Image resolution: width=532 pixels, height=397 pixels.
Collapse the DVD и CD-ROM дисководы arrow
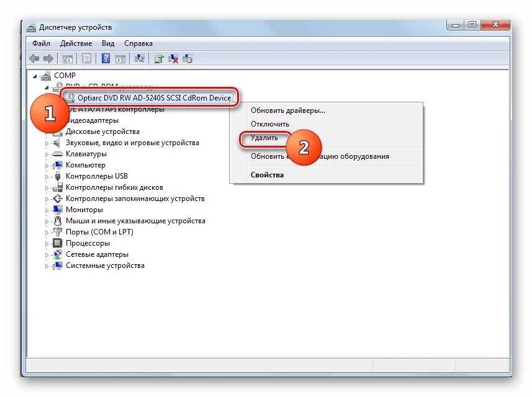[x=47, y=87]
